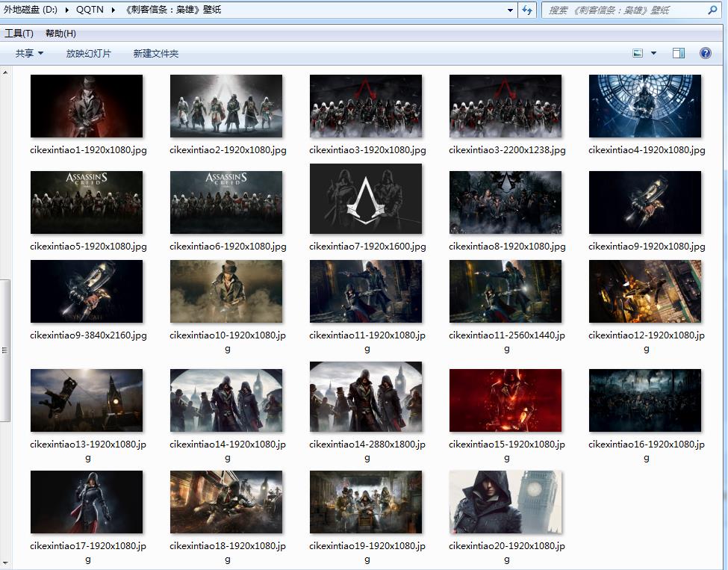The width and height of the screenshot is (728, 570).
Task: Expand the path arrow after QQTN
Action: tap(113, 10)
